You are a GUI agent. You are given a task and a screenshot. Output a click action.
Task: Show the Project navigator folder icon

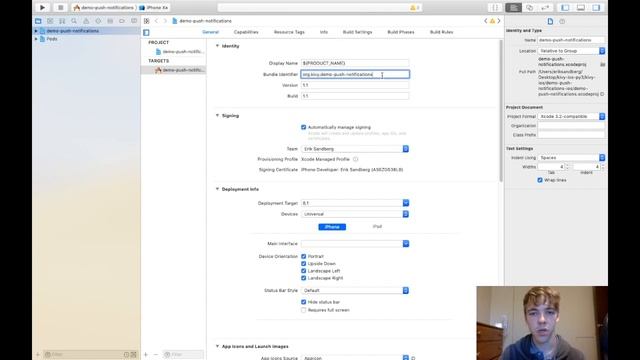coord(38,21)
